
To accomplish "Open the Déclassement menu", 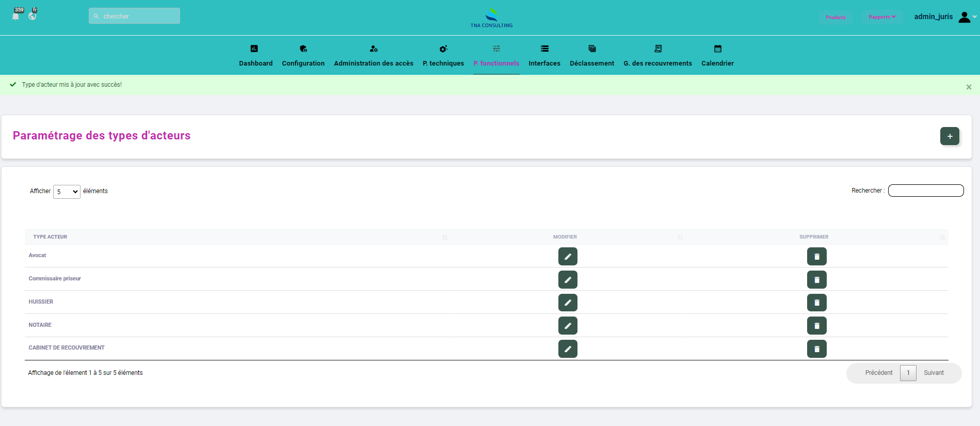I will [591, 56].
